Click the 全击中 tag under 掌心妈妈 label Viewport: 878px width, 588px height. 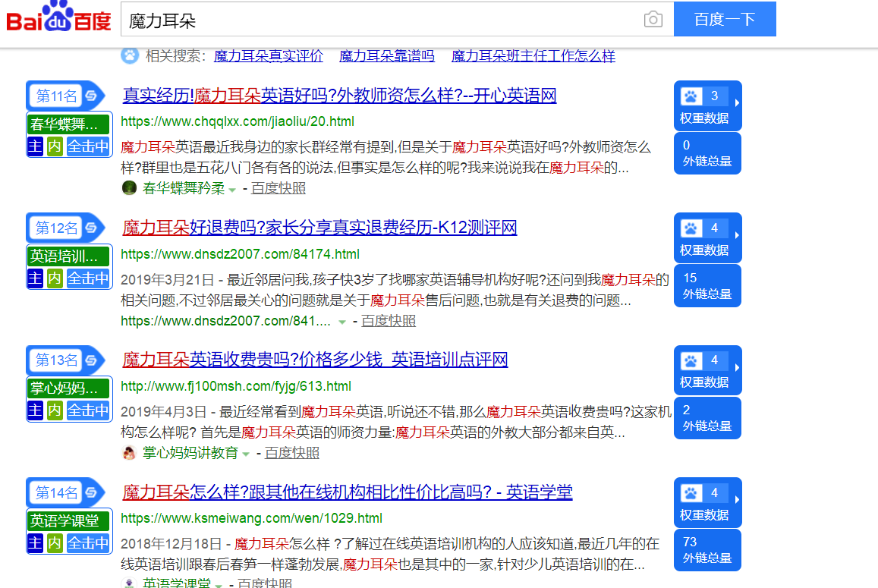pyautogui.click(x=88, y=410)
